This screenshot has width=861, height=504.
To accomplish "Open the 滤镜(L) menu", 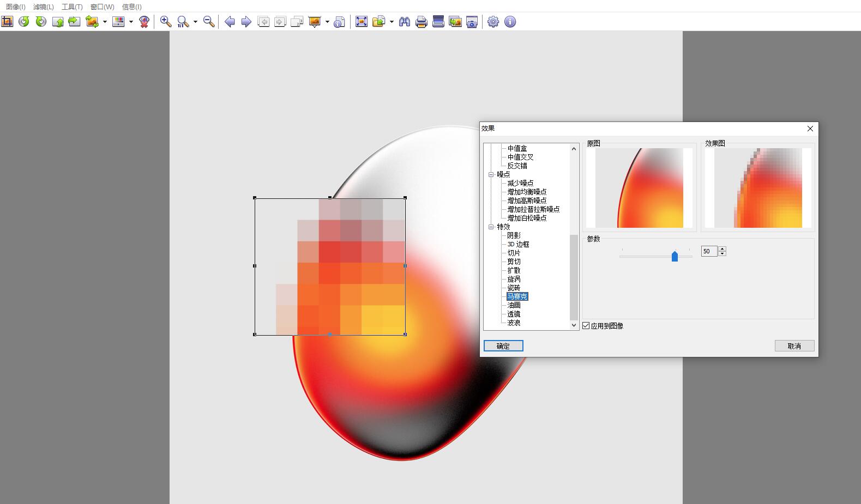I will (43, 7).
